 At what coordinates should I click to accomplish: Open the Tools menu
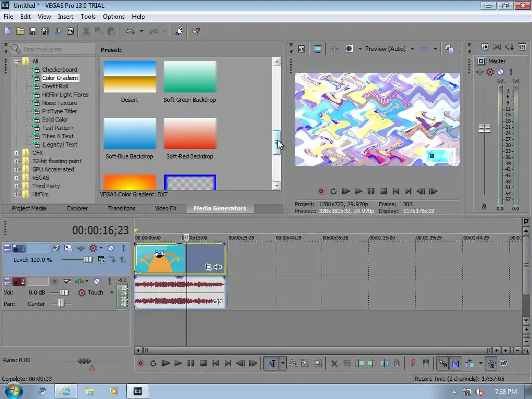coord(88,17)
